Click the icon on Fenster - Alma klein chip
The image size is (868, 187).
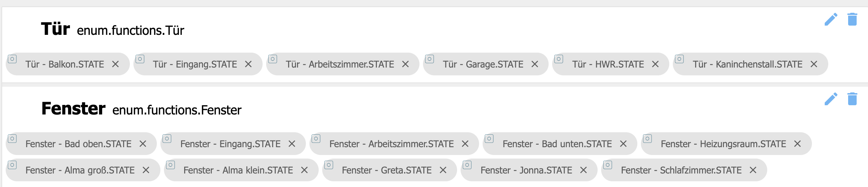[170, 165]
